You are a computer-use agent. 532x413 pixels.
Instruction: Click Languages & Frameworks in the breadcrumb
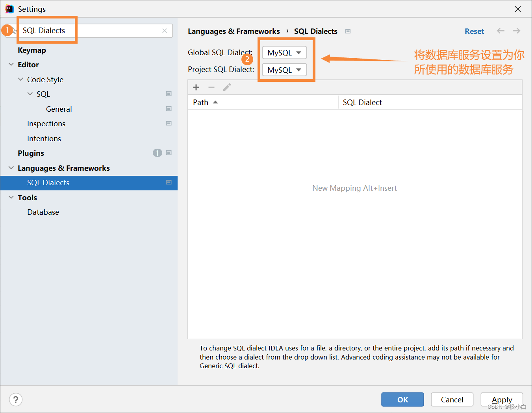[x=234, y=31]
